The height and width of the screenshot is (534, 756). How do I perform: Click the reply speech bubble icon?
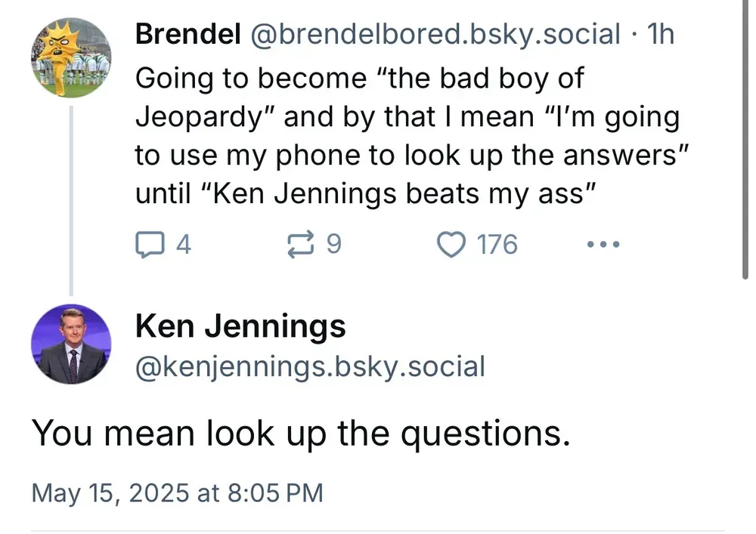[147, 245]
